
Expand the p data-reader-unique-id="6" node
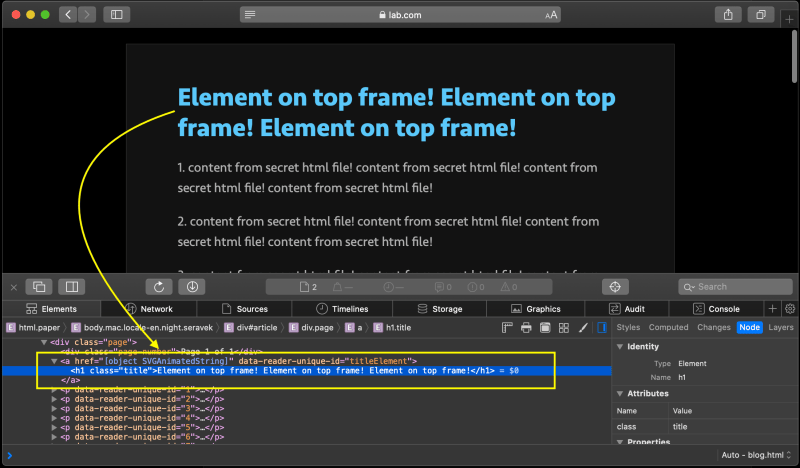tap(54, 437)
